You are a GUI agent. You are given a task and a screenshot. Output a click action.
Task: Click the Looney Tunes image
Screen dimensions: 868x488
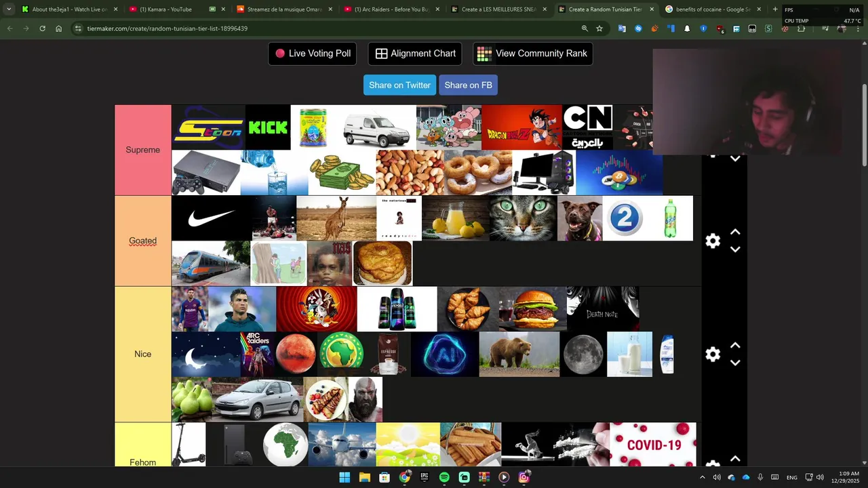coord(317,309)
